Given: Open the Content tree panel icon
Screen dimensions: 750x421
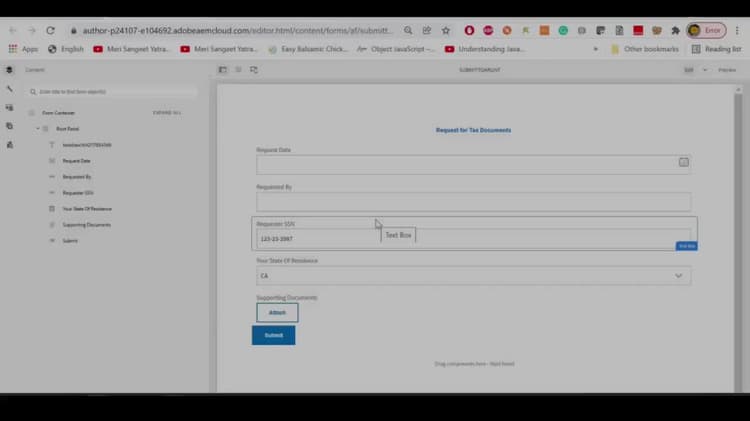Looking at the screenshot, I should (x=9, y=70).
